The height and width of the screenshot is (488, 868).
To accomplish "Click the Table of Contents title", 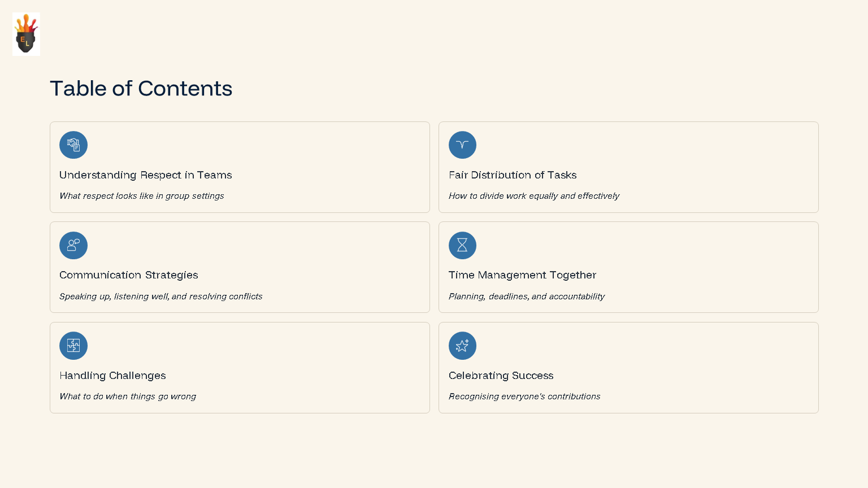I will [141, 89].
